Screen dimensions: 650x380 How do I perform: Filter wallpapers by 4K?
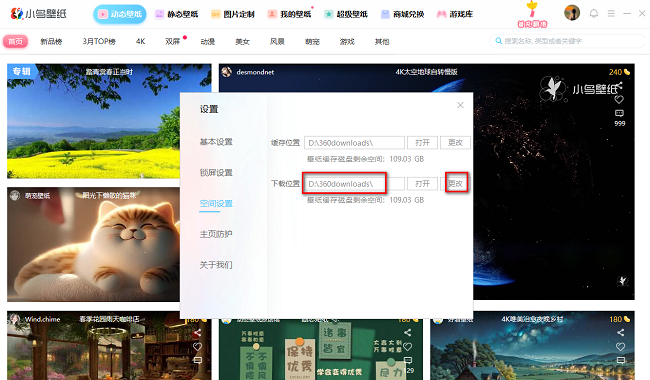(141, 41)
